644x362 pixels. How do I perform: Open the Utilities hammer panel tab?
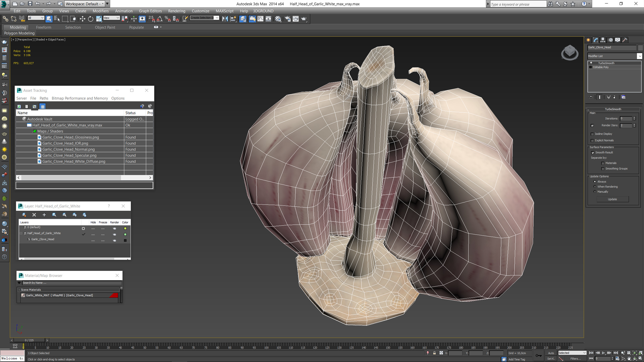[625, 40]
